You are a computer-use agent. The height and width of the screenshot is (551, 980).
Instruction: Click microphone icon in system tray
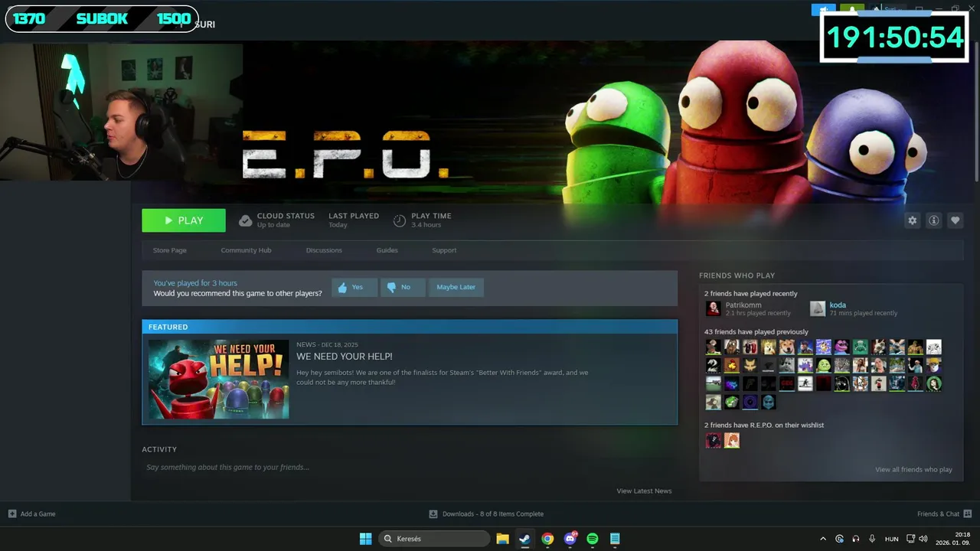point(872,539)
